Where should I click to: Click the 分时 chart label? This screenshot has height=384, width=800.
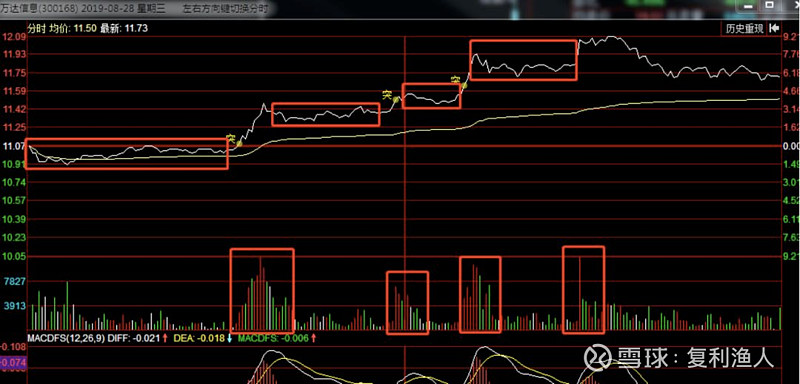[37, 29]
